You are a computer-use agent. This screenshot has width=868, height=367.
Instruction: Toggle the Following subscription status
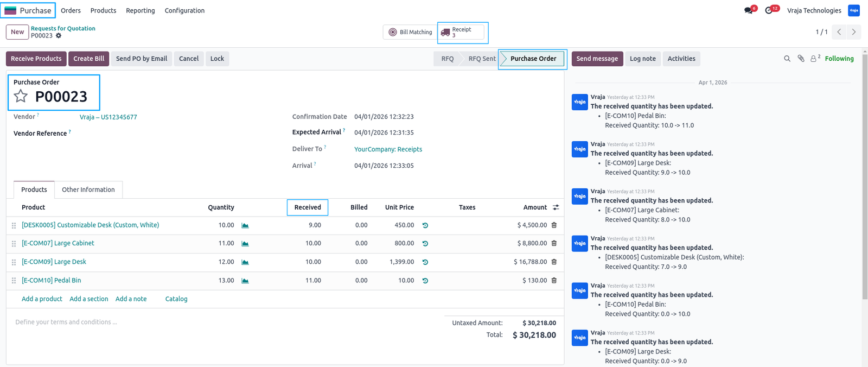coord(839,59)
